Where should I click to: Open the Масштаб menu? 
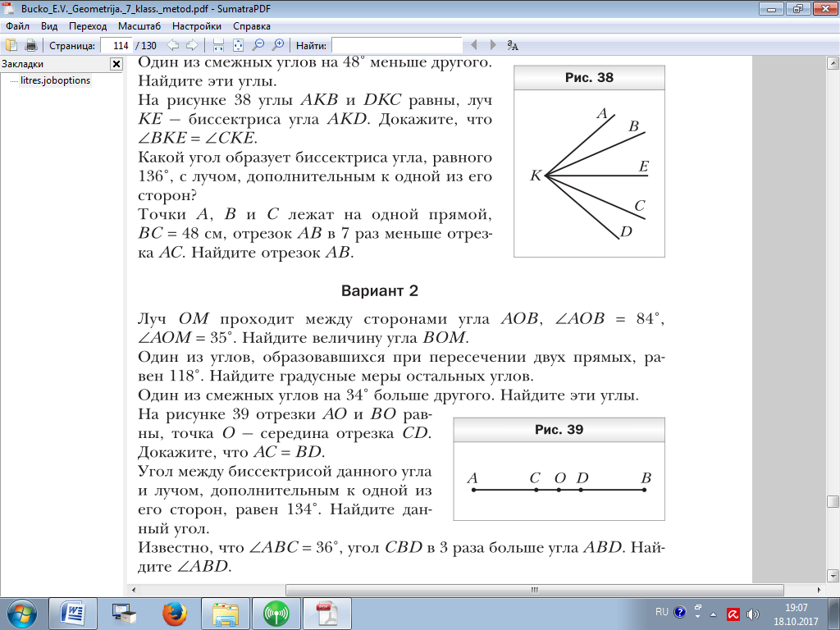139,26
